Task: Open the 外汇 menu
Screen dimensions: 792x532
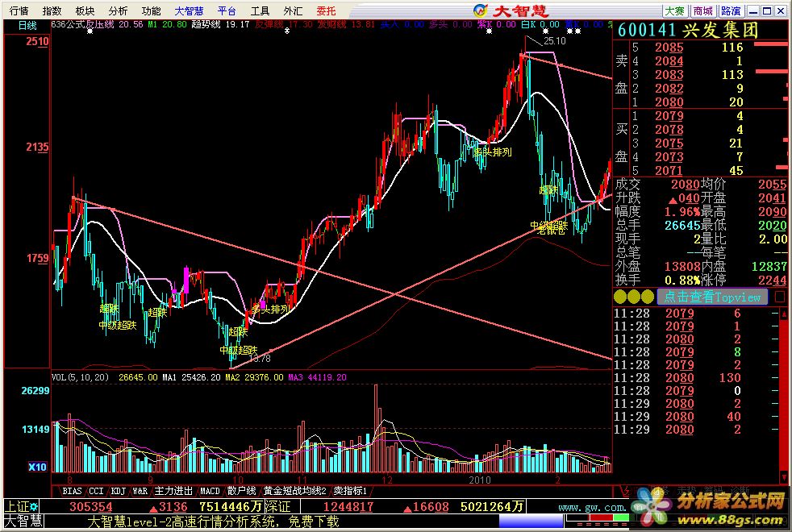Action: (293, 10)
